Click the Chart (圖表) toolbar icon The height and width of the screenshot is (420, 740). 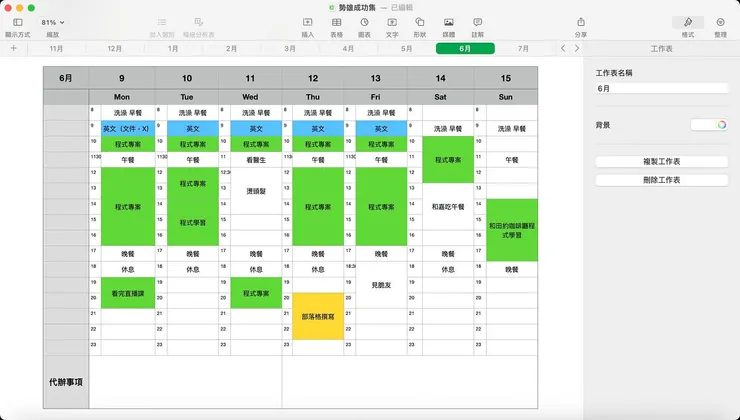coord(364,22)
